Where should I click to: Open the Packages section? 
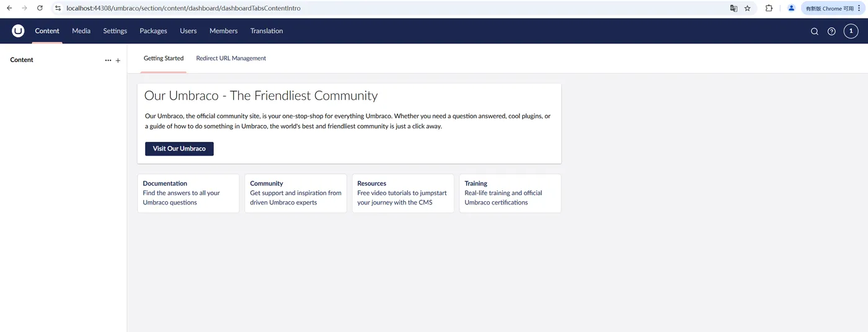coord(153,31)
